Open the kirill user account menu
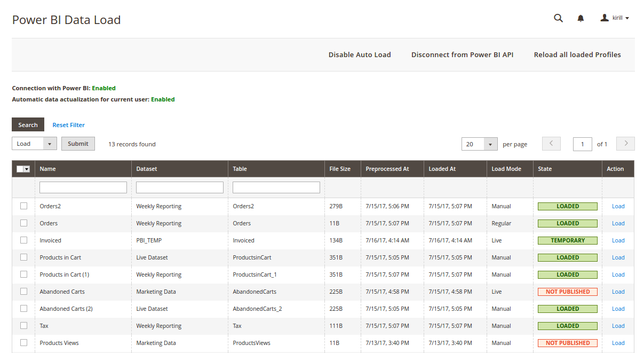The image size is (644, 353). click(615, 18)
